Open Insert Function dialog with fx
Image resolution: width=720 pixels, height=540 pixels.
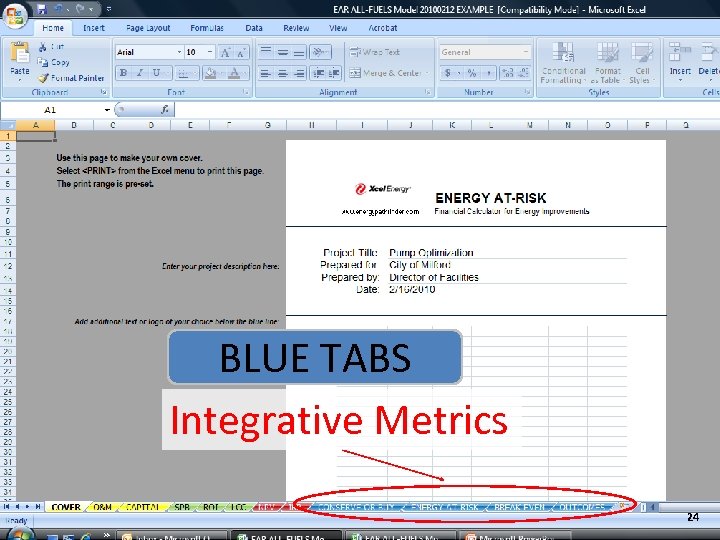[165, 109]
